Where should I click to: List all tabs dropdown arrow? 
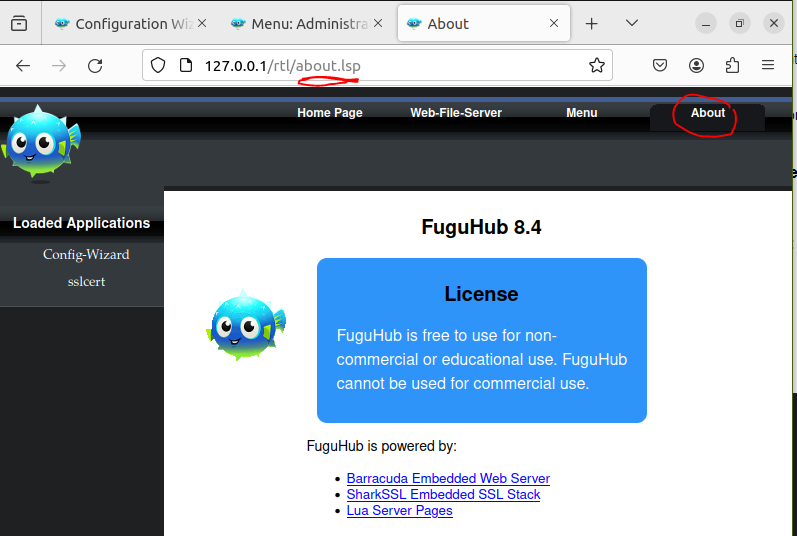tap(632, 23)
